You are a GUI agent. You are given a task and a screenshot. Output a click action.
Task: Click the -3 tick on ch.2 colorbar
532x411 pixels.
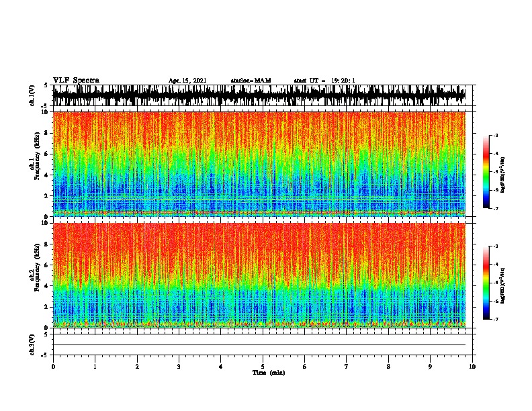coord(496,246)
